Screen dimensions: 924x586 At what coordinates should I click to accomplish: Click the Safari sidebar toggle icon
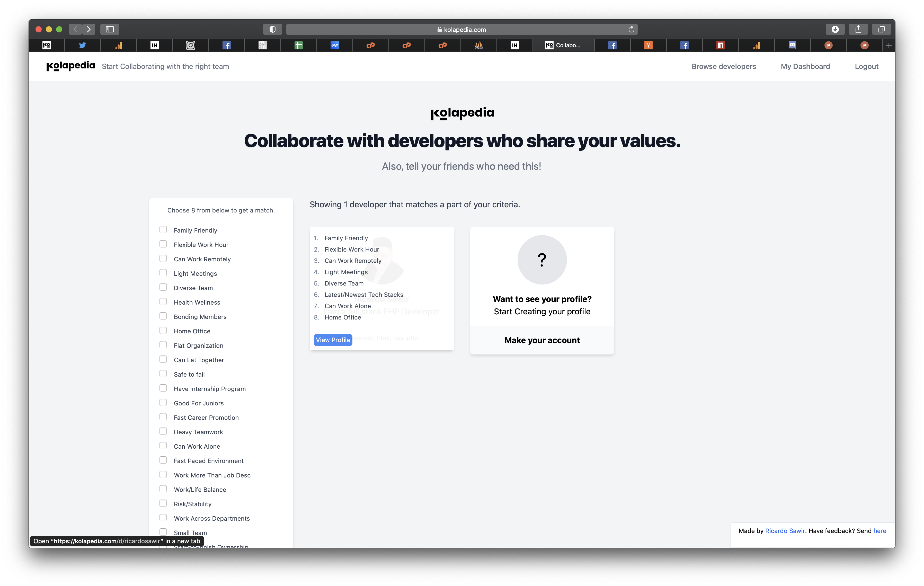click(110, 29)
